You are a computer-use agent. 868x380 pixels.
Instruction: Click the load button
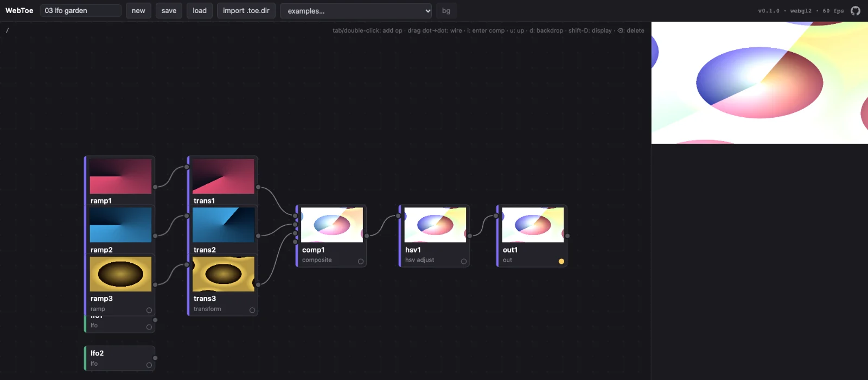pos(200,11)
